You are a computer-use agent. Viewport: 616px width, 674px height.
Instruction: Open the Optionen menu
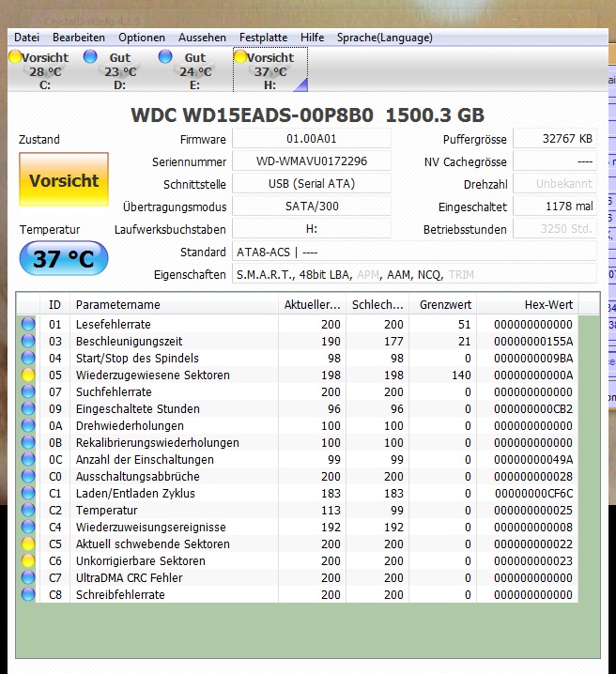[x=142, y=38]
